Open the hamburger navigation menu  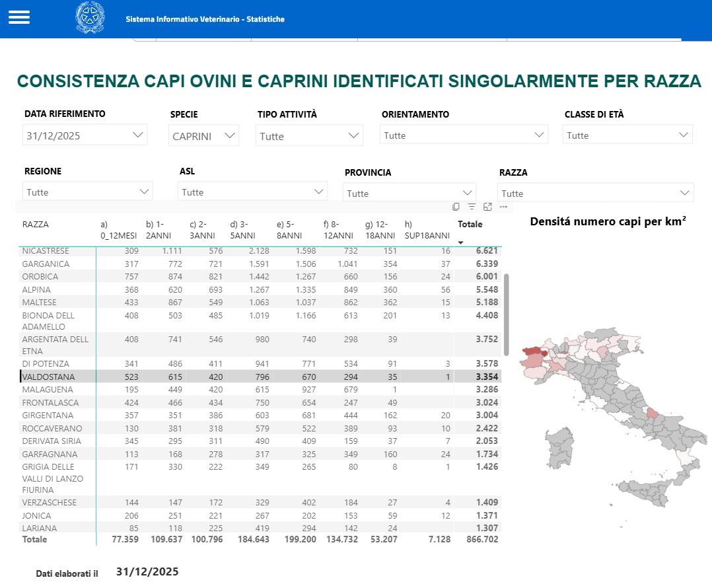tap(19, 17)
